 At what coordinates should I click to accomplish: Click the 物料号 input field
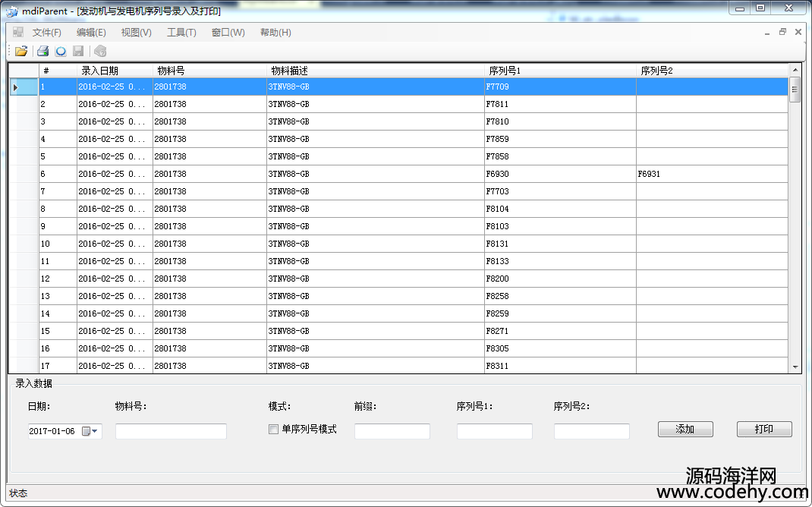(x=171, y=431)
